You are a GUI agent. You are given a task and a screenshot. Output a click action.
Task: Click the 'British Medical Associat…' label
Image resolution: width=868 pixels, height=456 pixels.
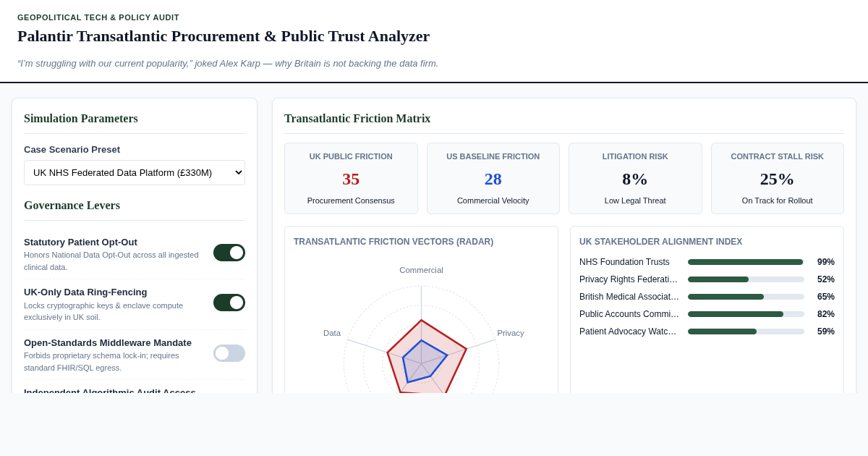[629, 297]
